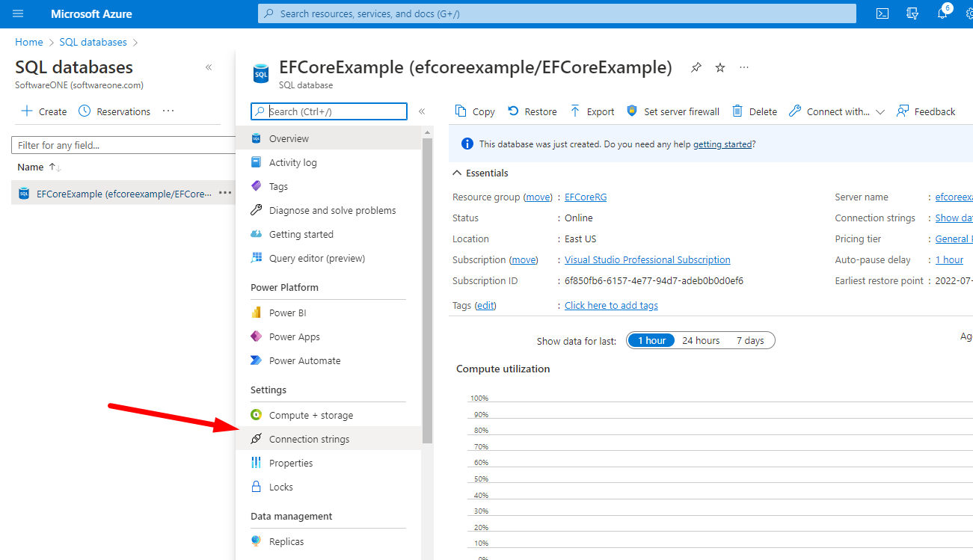Screen dimensions: 973x560
Task: Collapse the SQL databases list panel
Action: [209, 67]
